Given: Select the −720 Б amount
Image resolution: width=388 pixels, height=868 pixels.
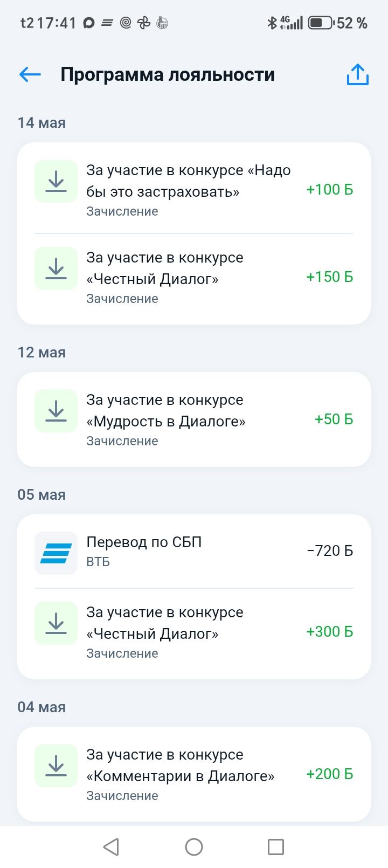Looking at the screenshot, I should (330, 551).
